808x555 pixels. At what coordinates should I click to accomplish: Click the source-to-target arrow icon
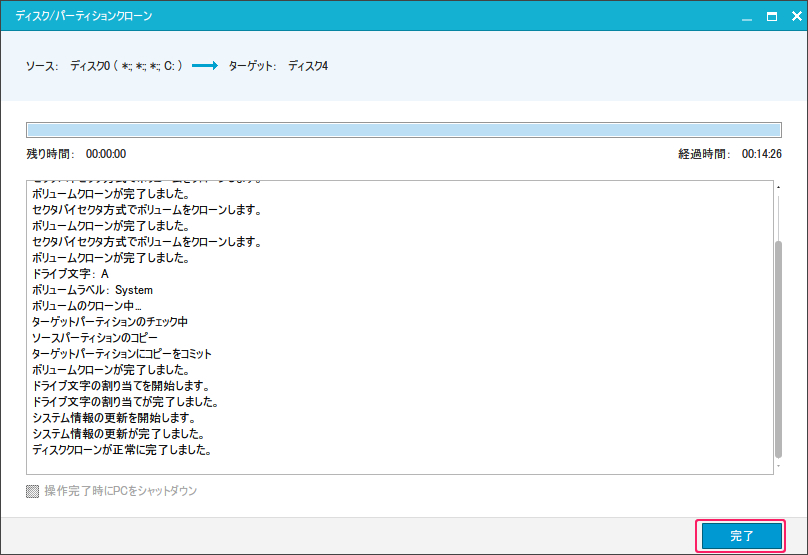(205, 66)
